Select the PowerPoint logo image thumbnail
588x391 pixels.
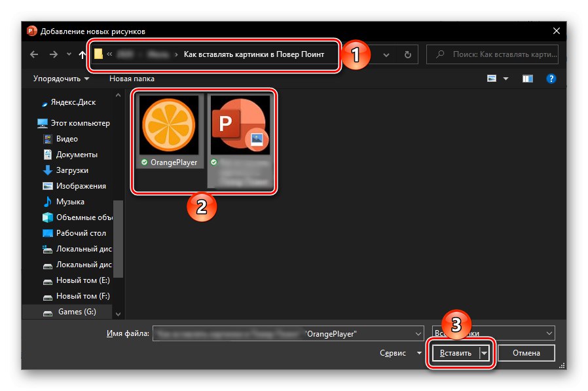(x=240, y=125)
